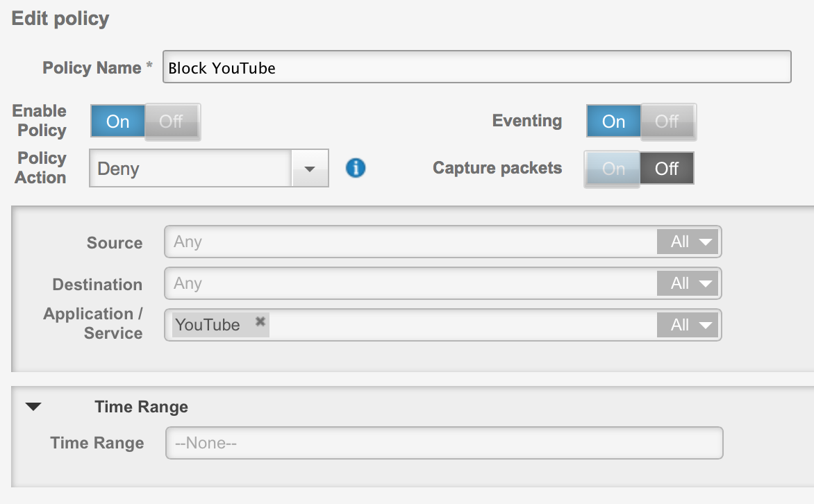Viewport: 814px width, 504px height.
Task: Remove the YouTube application tag
Action: [x=260, y=321]
